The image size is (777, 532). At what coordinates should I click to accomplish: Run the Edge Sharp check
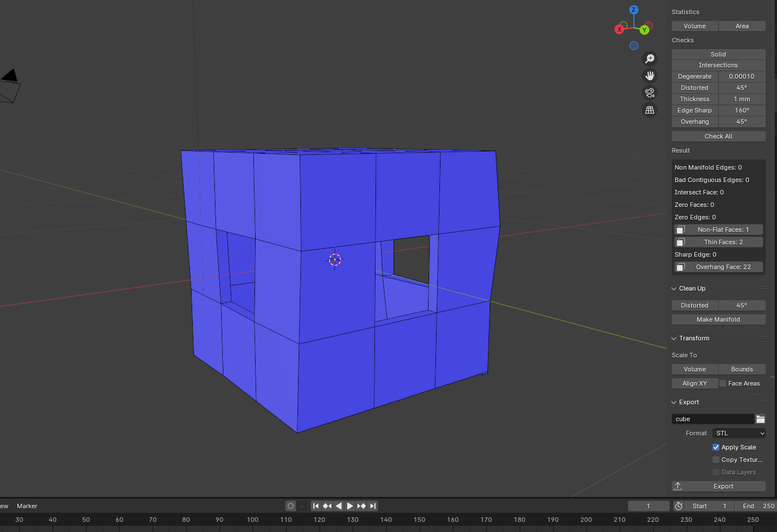(694, 110)
